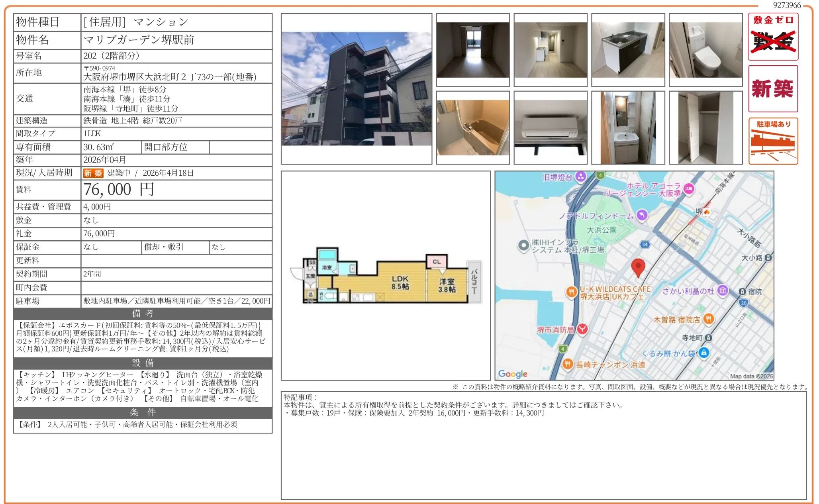Click the 76,000 円 rent amount
The width and height of the screenshot is (819, 504).
[118, 190]
